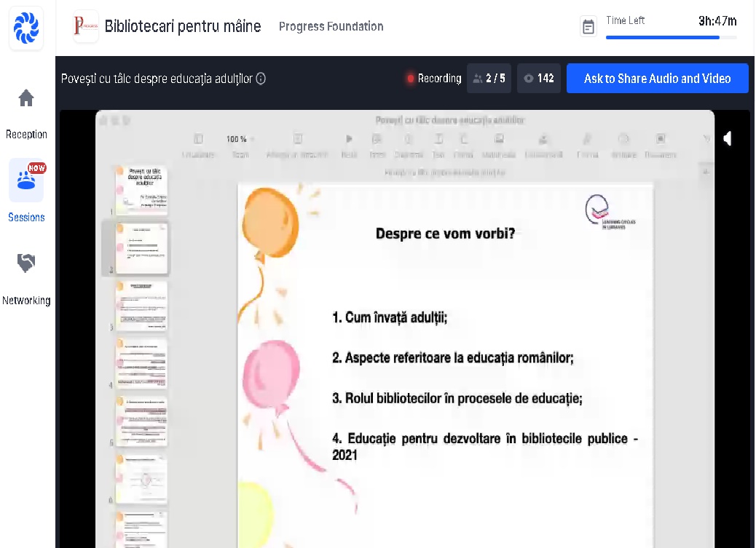Click the Progress Foundation event logo
The height and width of the screenshot is (548, 756).
(x=86, y=27)
